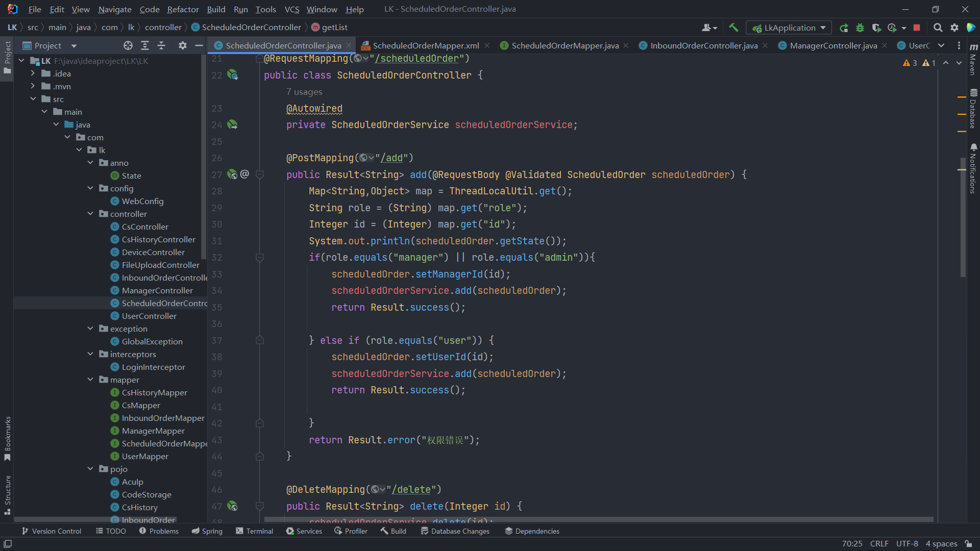
Task: Switch to ScheduledOrderMapper.xml tab
Action: pyautogui.click(x=425, y=45)
